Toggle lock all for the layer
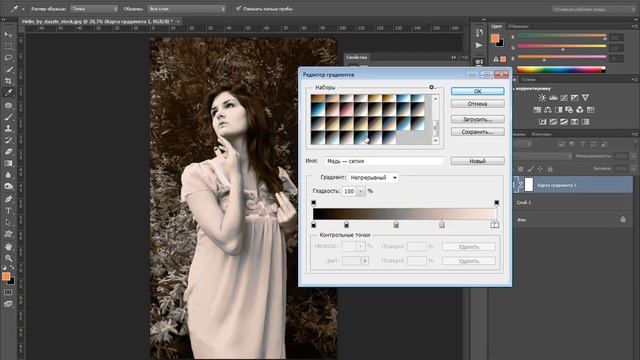Viewport: 640px width, 360px height. pyautogui.click(x=550, y=169)
